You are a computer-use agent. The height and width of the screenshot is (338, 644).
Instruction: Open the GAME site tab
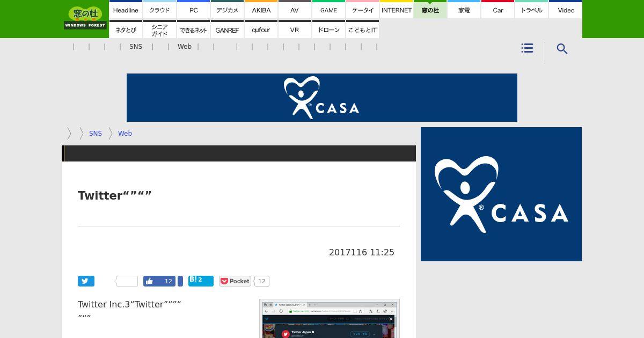(x=328, y=10)
